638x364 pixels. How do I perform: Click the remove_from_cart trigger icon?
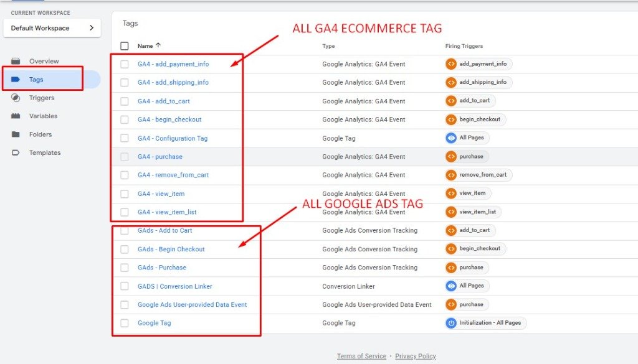(451, 175)
